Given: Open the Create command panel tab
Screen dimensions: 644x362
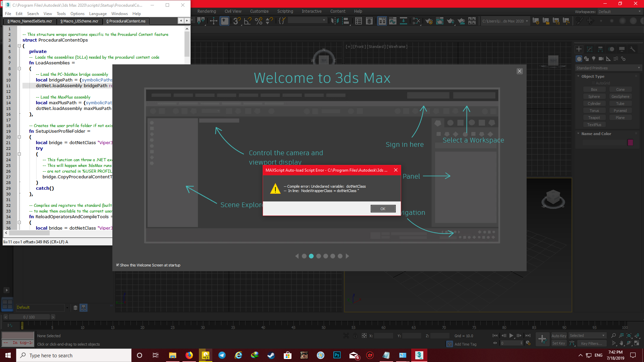Looking at the screenshot, I should point(579,49).
